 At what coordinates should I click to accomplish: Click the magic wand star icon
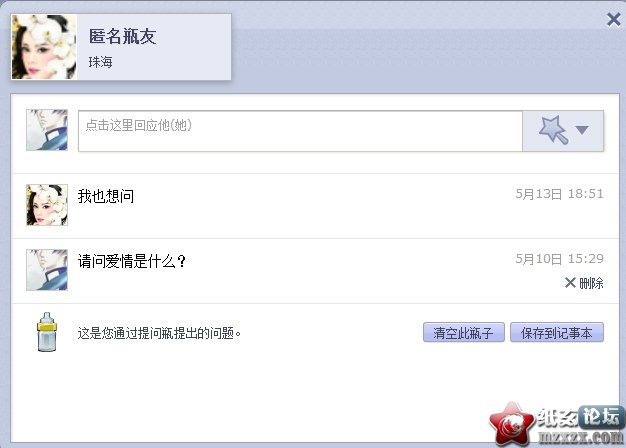[553, 130]
